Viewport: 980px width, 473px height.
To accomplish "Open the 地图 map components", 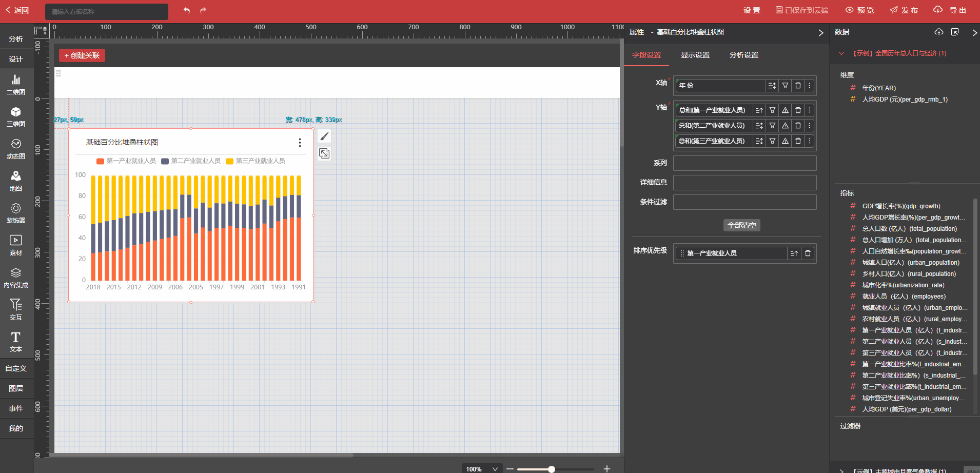I will (x=16, y=181).
